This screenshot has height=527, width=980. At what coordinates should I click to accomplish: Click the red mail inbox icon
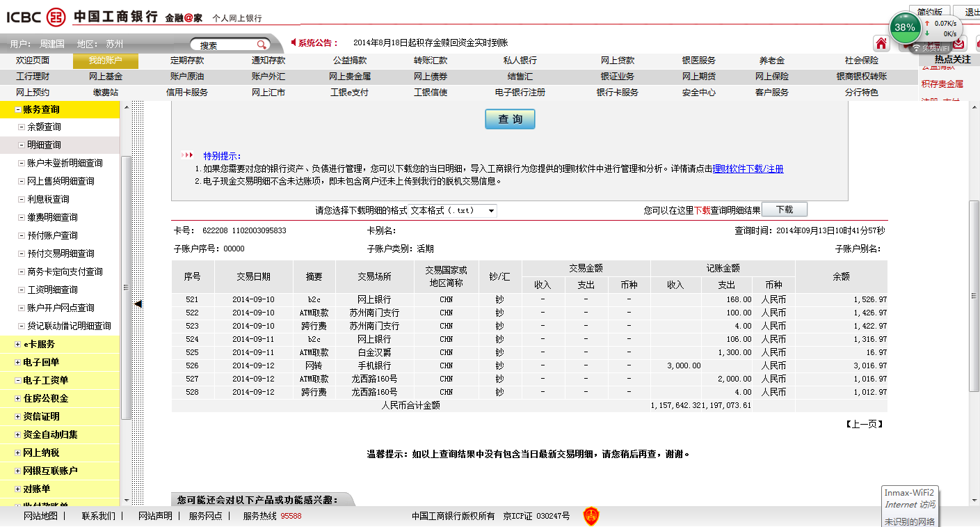click(958, 44)
